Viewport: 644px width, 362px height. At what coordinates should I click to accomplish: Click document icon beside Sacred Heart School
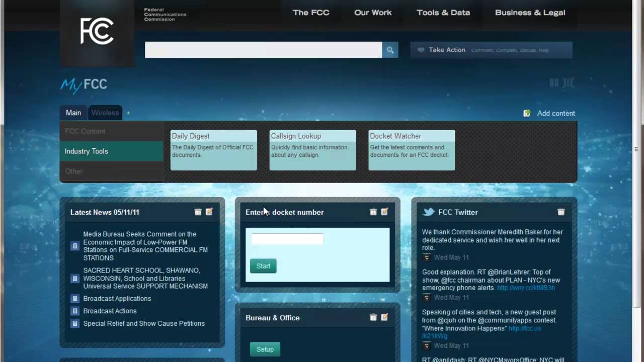(x=74, y=279)
